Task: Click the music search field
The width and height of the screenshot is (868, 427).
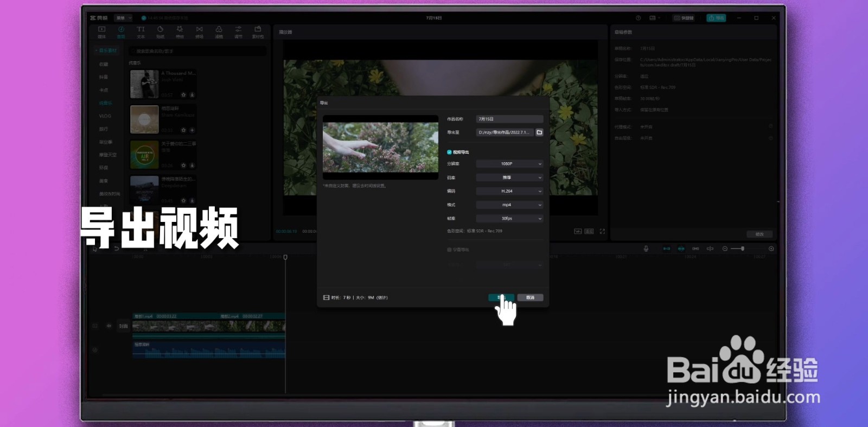Action: pyautogui.click(x=197, y=51)
